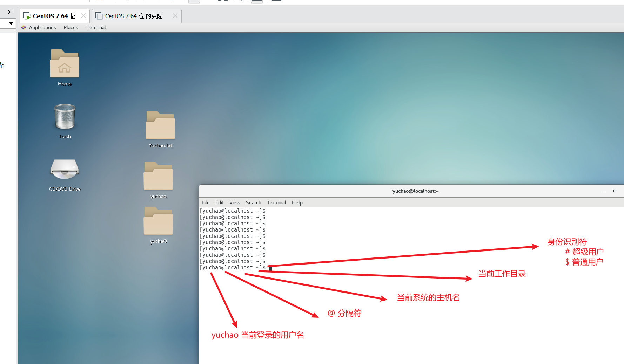
Task: Click the Applications menu icon
Action: (24, 27)
